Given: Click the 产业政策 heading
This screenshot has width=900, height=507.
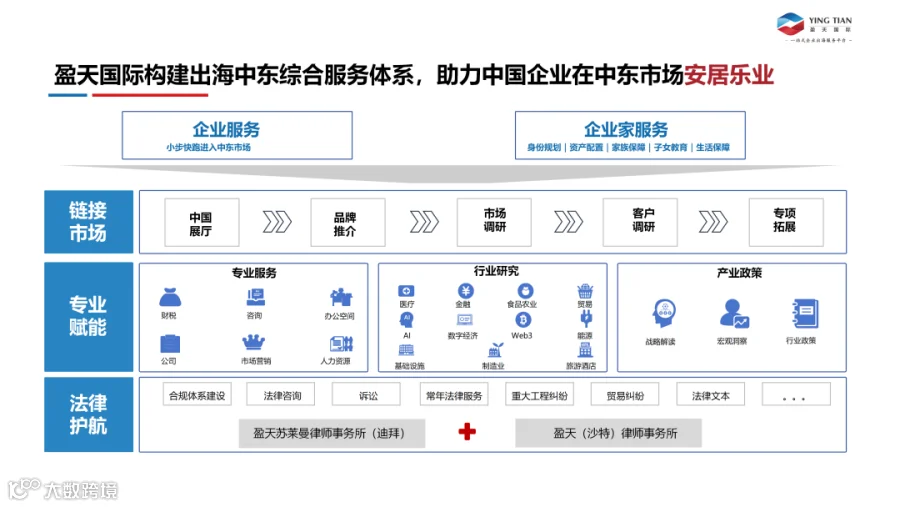Looking at the screenshot, I should click(x=739, y=273).
